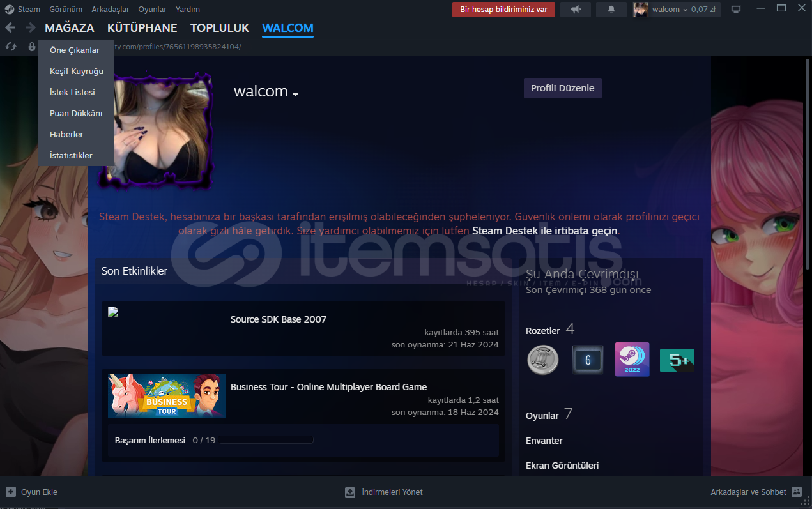Open the Steam Destek ile irtibata geçin link
The width and height of the screenshot is (812, 509).
546,231
